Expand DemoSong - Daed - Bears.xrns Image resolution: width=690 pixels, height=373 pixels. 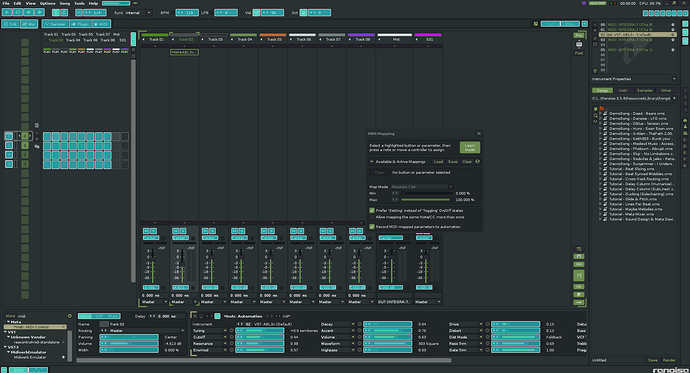tap(600, 113)
